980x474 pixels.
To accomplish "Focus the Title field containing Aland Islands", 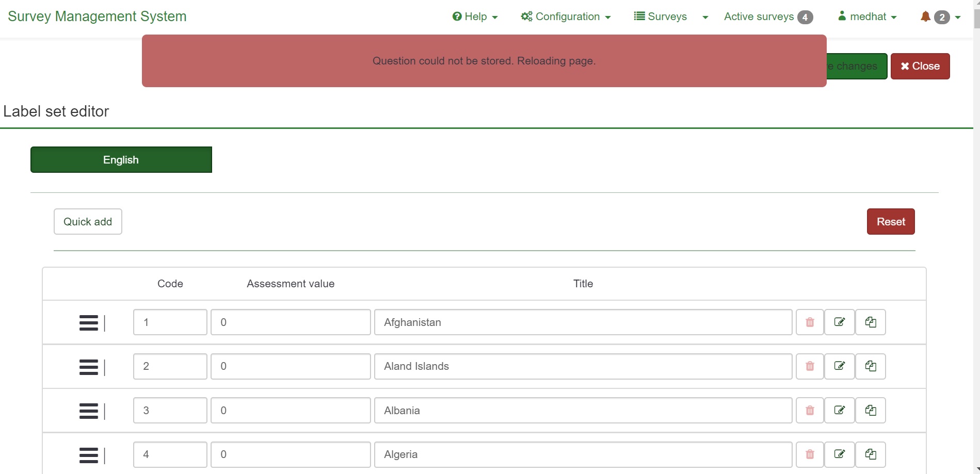I will [583, 366].
